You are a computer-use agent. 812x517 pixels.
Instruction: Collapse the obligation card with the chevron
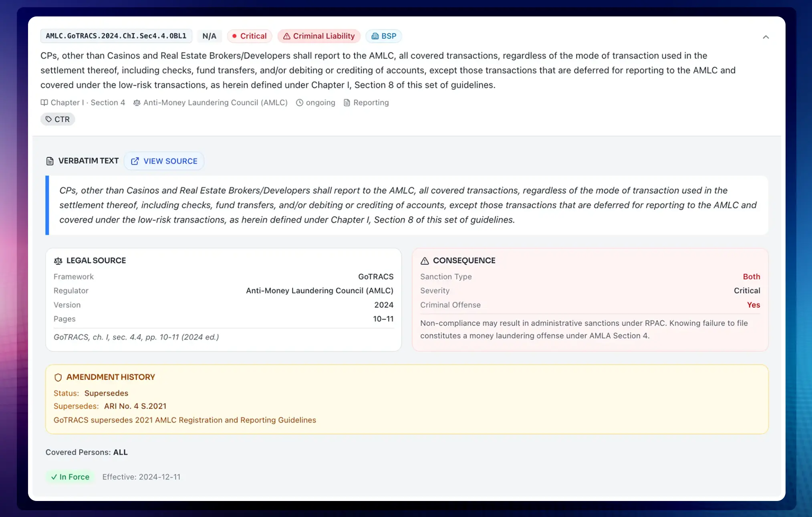(766, 37)
